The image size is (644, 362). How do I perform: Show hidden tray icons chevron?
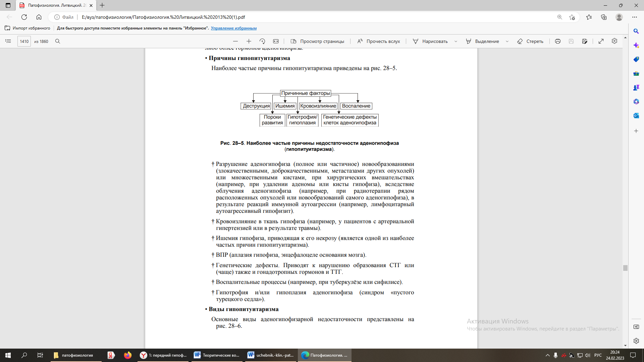548,355
